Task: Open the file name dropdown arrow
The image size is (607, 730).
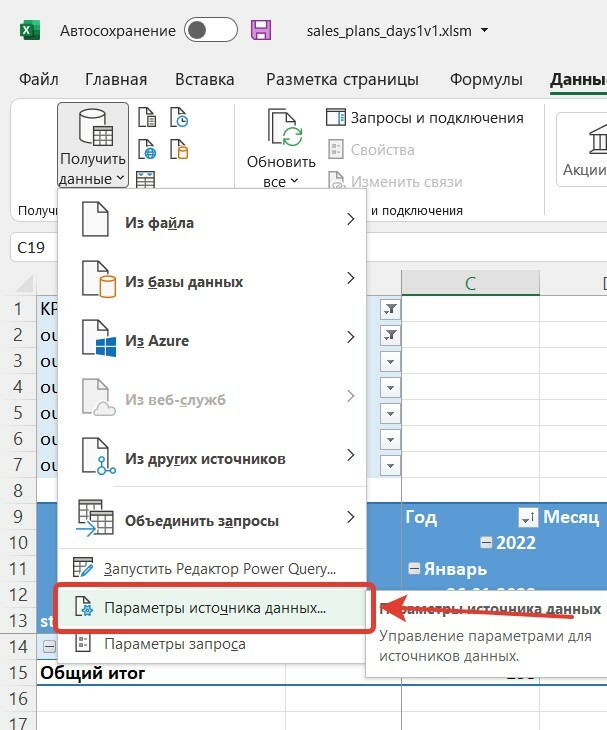Action: [x=484, y=30]
